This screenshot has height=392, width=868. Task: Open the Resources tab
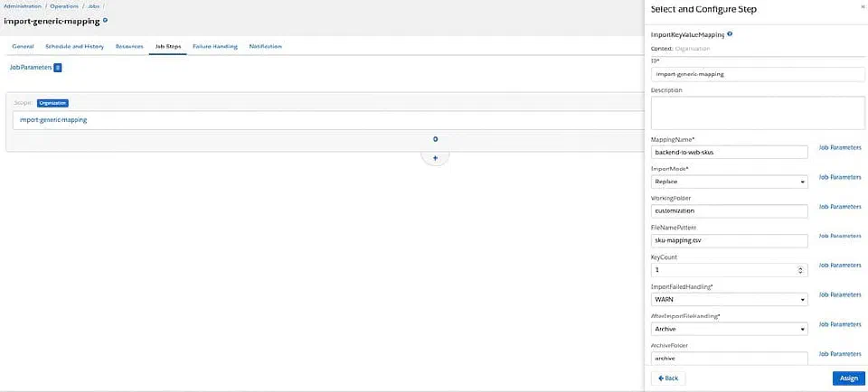[x=129, y=46]
